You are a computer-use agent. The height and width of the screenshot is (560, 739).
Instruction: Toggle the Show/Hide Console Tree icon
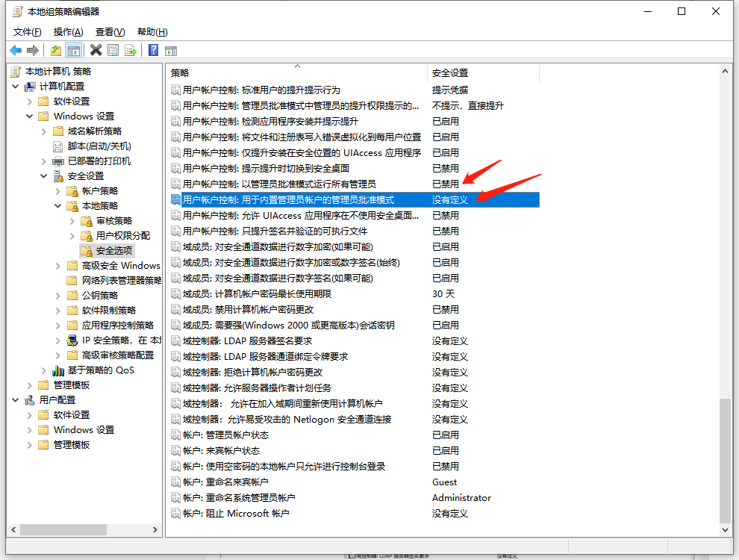(x=73, y=50)
